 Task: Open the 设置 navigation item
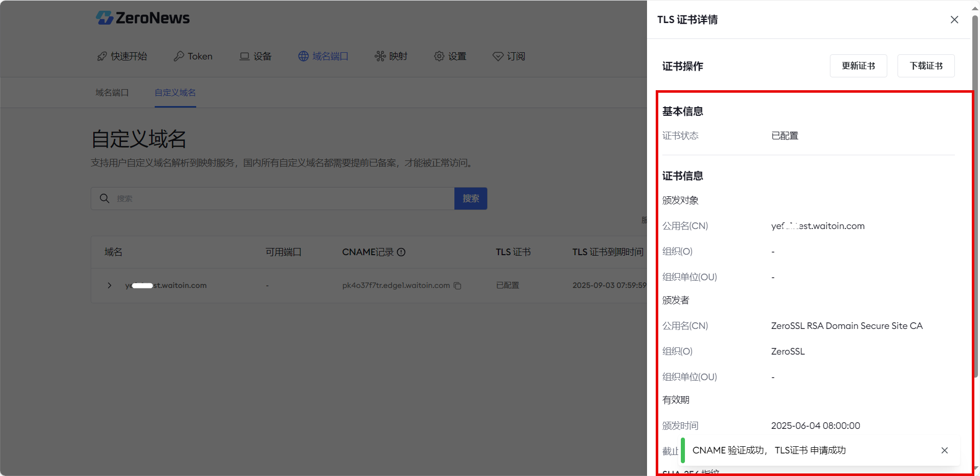450,56
